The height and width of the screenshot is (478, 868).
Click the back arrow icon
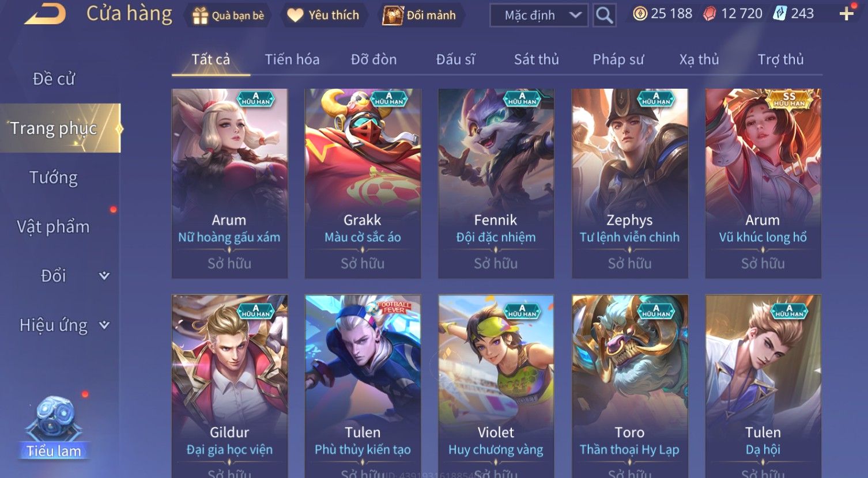pos(46,14)
